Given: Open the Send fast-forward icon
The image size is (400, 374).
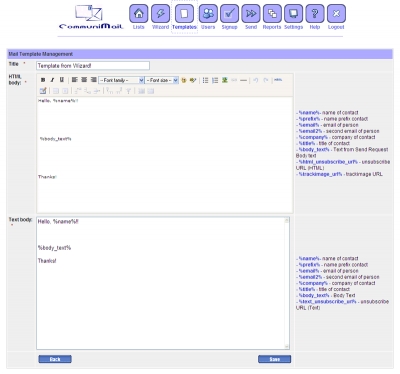Looking at the screenshot, I should 251,14.
